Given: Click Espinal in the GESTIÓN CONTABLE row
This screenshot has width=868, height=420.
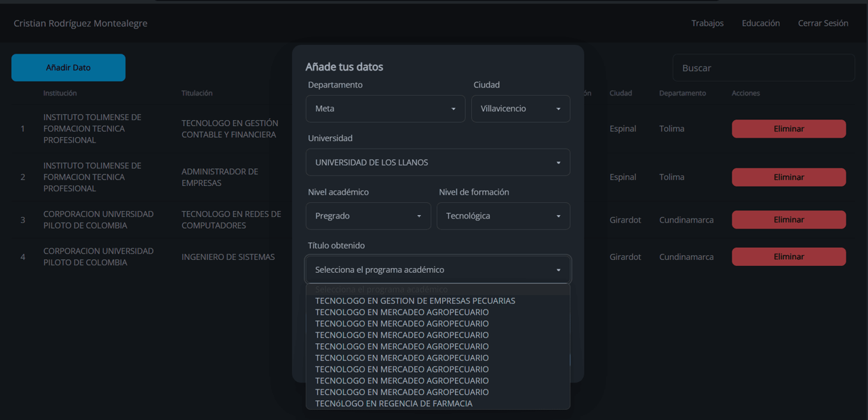Looking at the screenshot, I should point(623,129).
